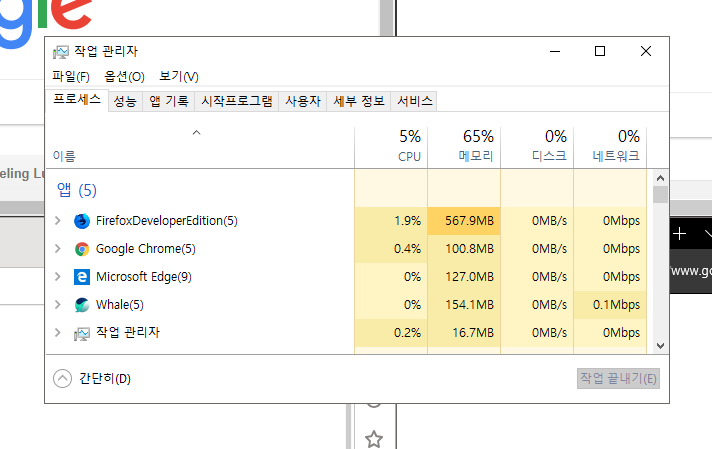This screenshot has height=449, width=712.
Task: Click the scrollbar down arrow in process list
Action: [660, 346]
